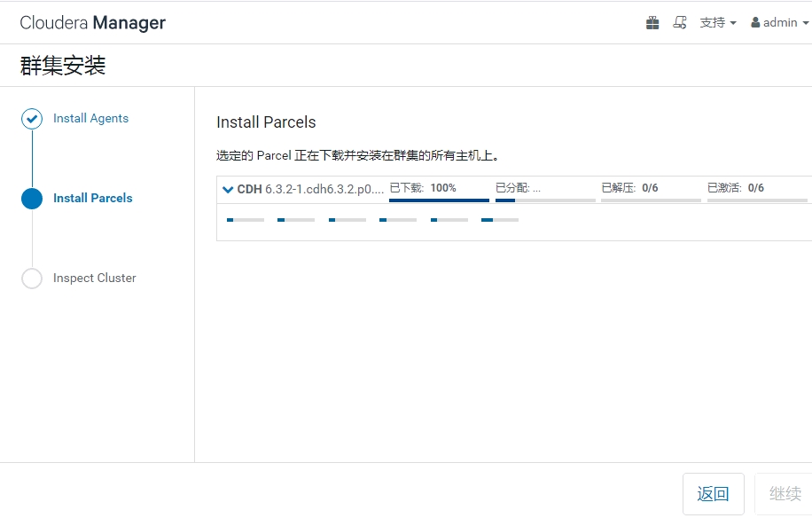
Task: Open the admin user menu
Action: pos(779,23)
